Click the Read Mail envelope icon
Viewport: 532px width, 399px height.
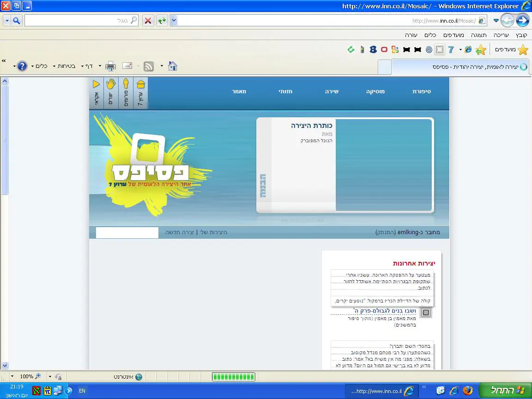pyautogui.click(x=127, y=66)
